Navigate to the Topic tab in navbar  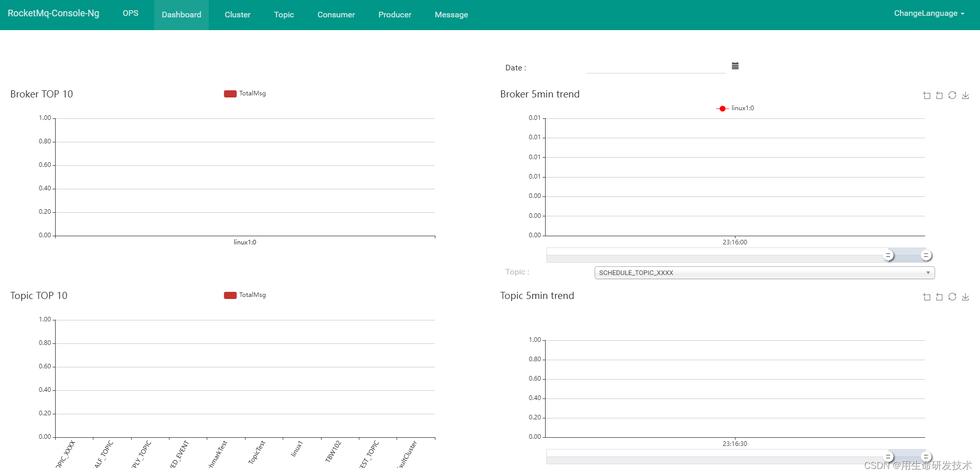pos(284,15)
